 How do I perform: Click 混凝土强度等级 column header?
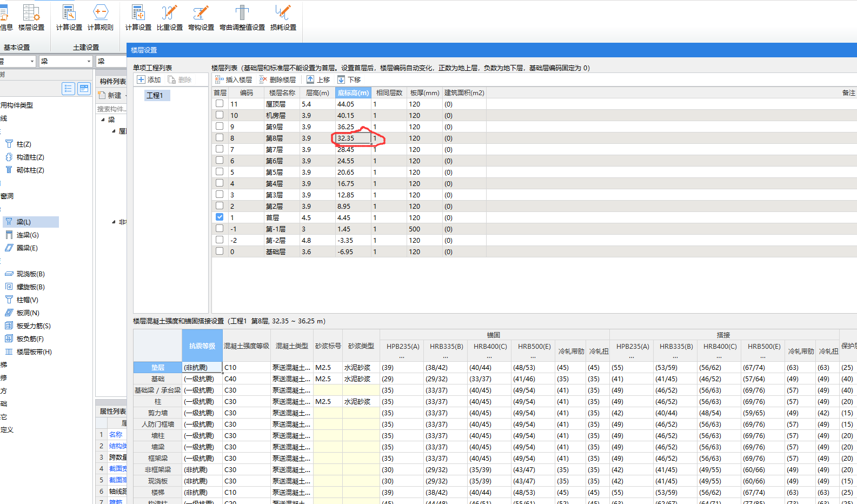point(247,346)
